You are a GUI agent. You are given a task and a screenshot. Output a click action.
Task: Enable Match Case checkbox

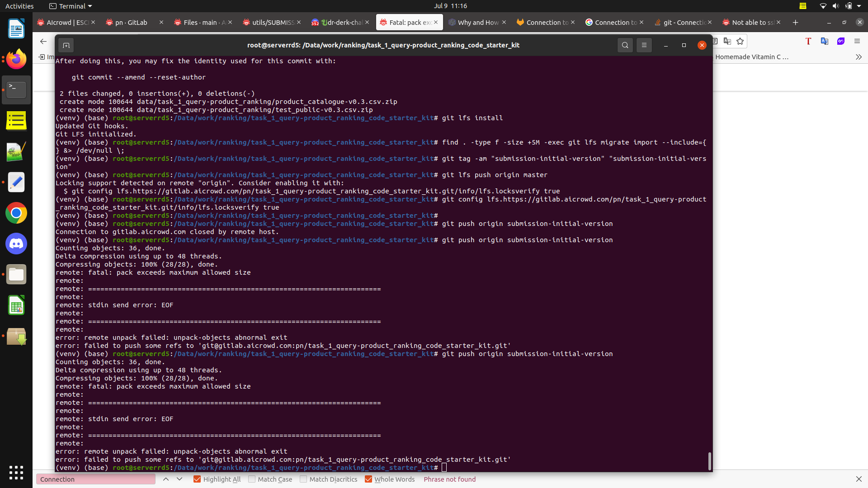pos(252,479)
